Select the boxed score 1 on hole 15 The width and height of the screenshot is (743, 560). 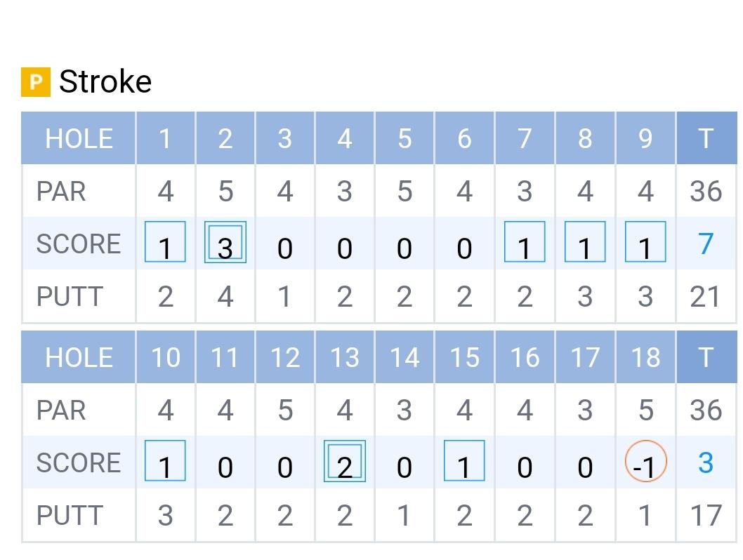pyautogui.click(x=464, y=462)
